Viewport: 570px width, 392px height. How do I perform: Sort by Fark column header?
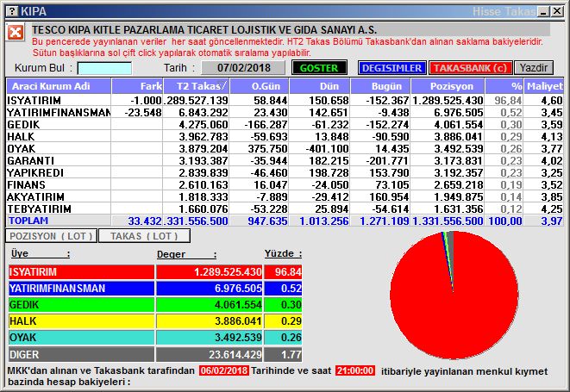[137, 86]
